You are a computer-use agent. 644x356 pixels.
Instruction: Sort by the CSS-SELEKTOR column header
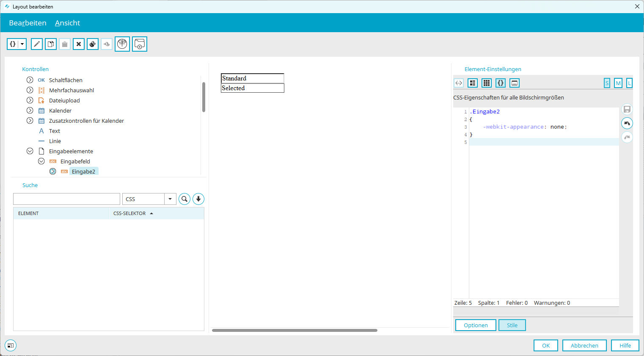point(157,213)
